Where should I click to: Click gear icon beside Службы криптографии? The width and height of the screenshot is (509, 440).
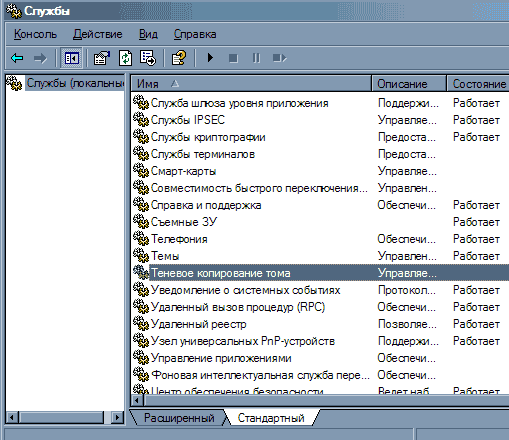pos(141,136)
